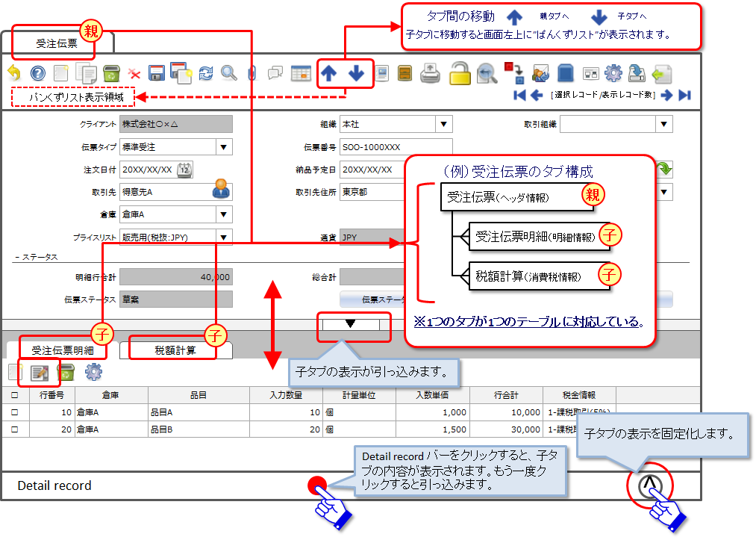
Task: Copy the record using the duplicate pages icon
Action: point(87,73)
